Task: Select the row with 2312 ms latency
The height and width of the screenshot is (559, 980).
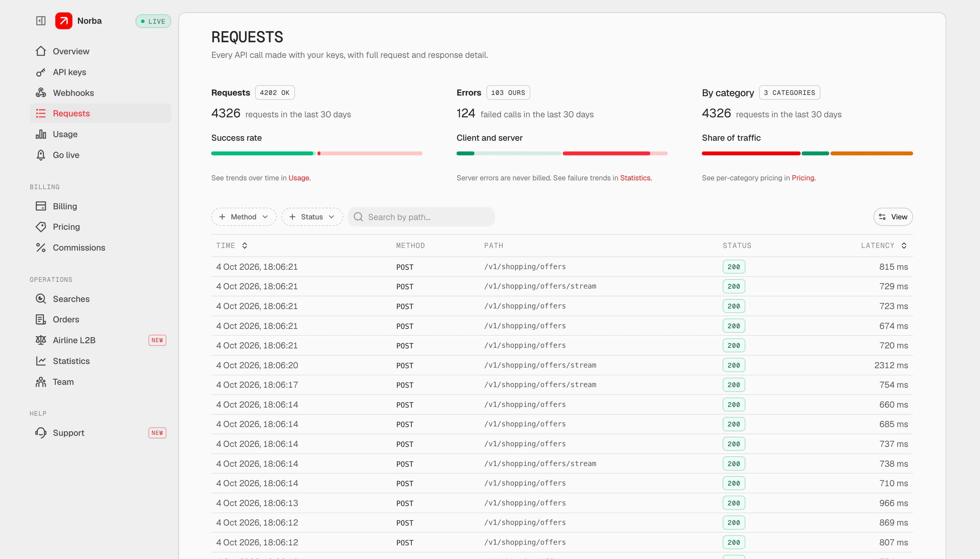Action: pyautogui.click(x=561, y=365)
